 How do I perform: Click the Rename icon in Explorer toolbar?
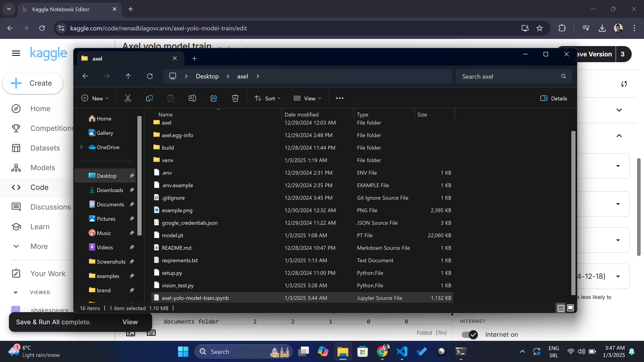click(192, 98)
